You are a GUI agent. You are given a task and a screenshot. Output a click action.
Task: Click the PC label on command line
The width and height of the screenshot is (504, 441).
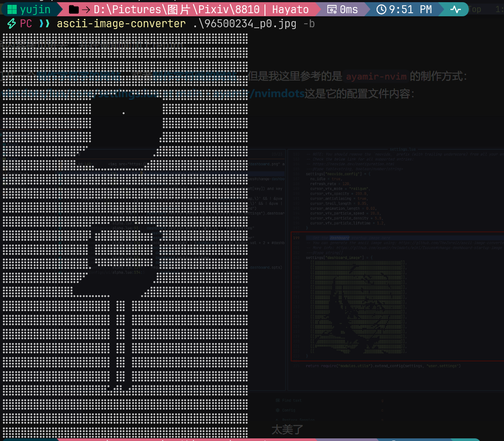click(x=26, y=24)
